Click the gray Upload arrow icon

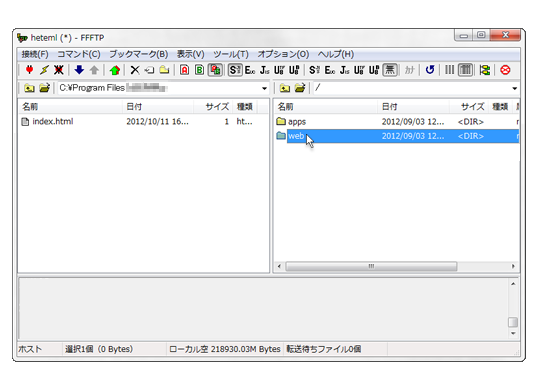[94, 70]
